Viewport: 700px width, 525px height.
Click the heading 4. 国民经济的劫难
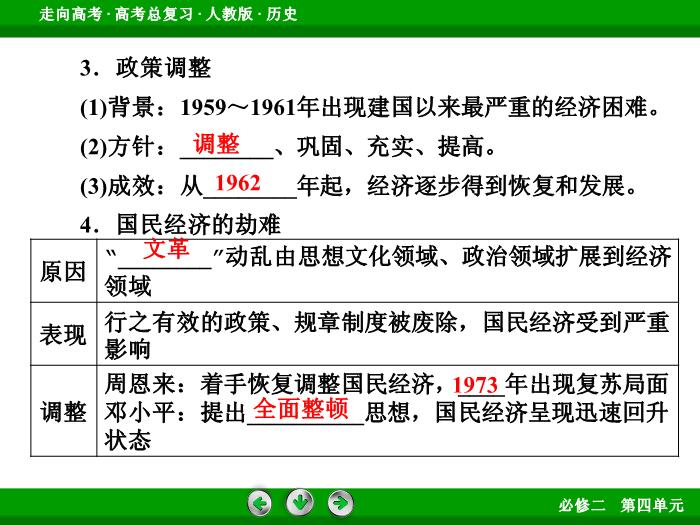coord(180,224)
